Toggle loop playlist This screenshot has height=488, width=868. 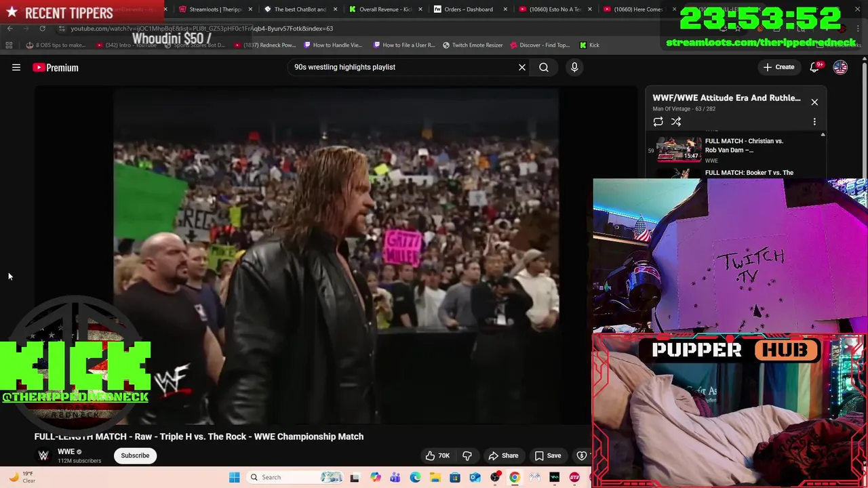[x=658, y=121]
